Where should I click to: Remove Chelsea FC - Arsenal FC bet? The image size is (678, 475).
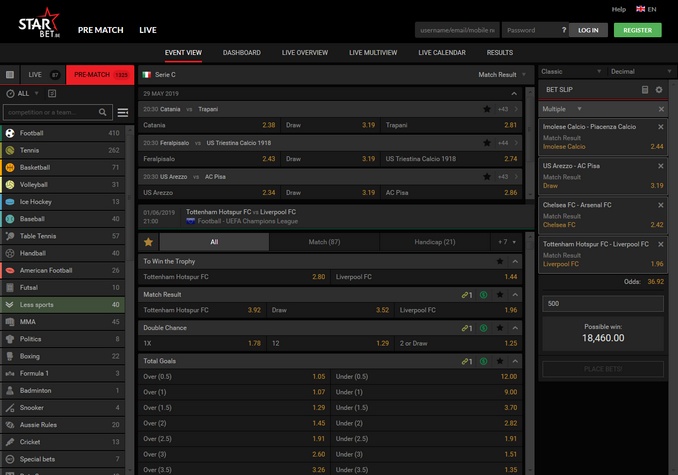(x=660, y=205)
